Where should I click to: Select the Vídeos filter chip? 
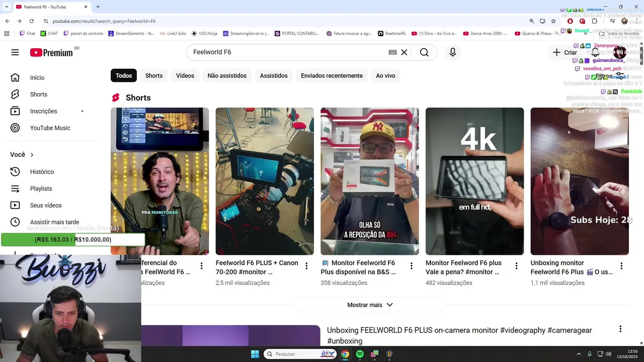(x=185, y=75)
